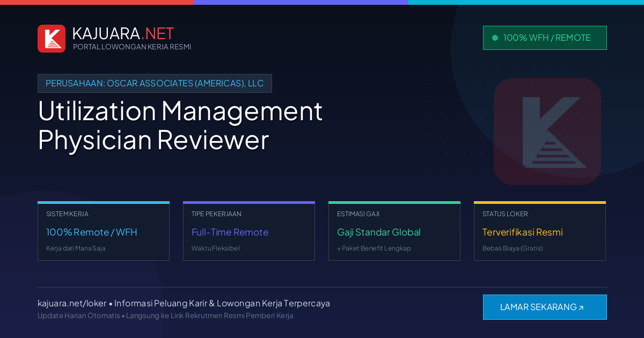Click the LAMAR SEKARANG button

(x=545, y=307)
